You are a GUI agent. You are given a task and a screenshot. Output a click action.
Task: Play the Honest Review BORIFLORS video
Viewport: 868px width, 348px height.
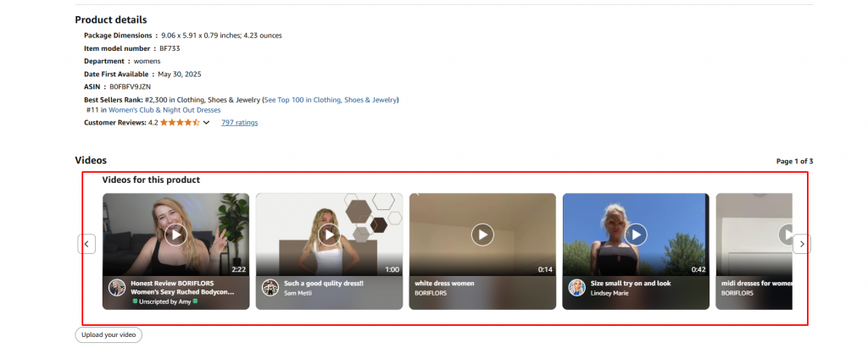176,235
